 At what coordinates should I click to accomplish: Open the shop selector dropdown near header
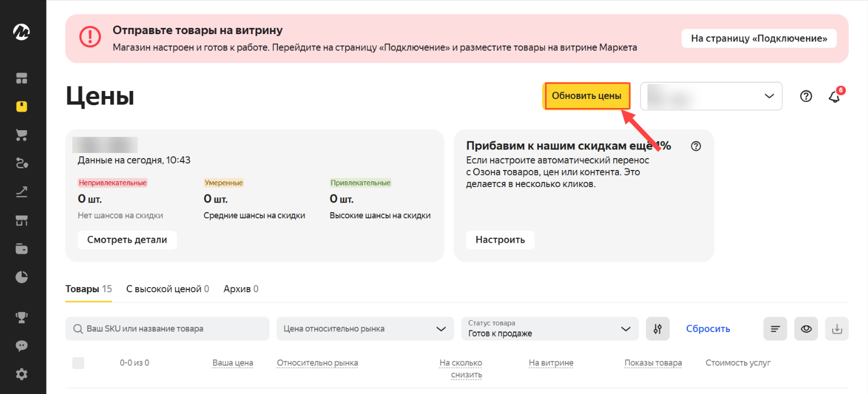(x=711, y=96)
